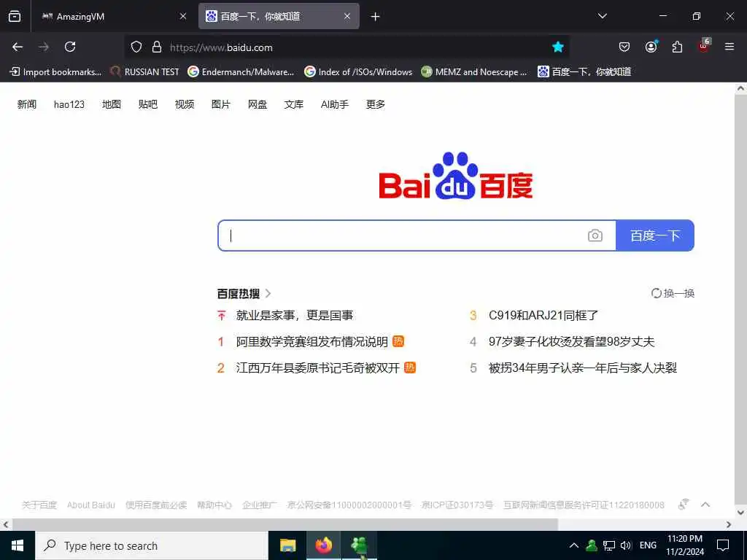The image size is (747, 560).
Task: Open hot search 阿里数学竞赛组发布情况说明
Action: 312,341
